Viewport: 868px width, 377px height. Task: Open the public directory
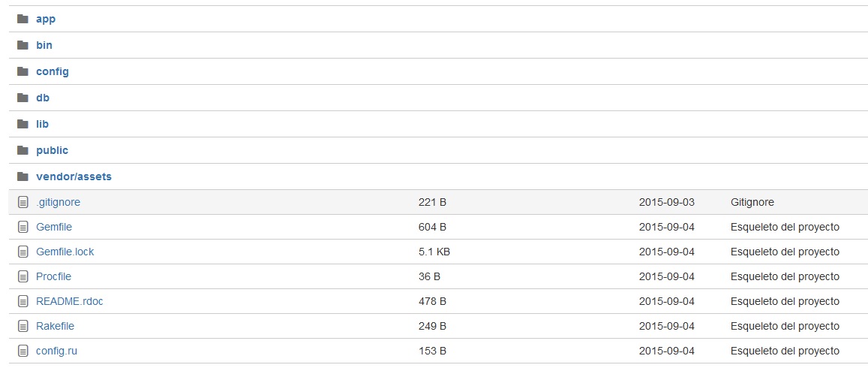(x=52, y=150)
